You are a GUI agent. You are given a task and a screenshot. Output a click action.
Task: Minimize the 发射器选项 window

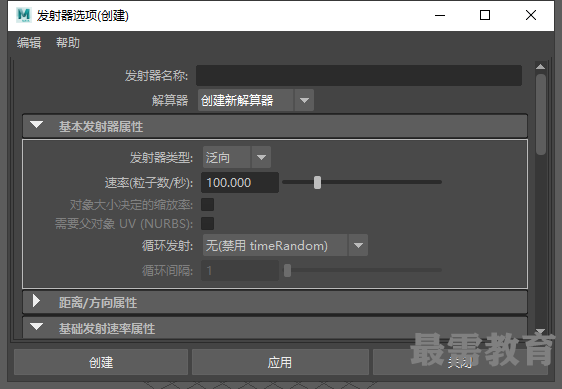[x=440, y=15]
